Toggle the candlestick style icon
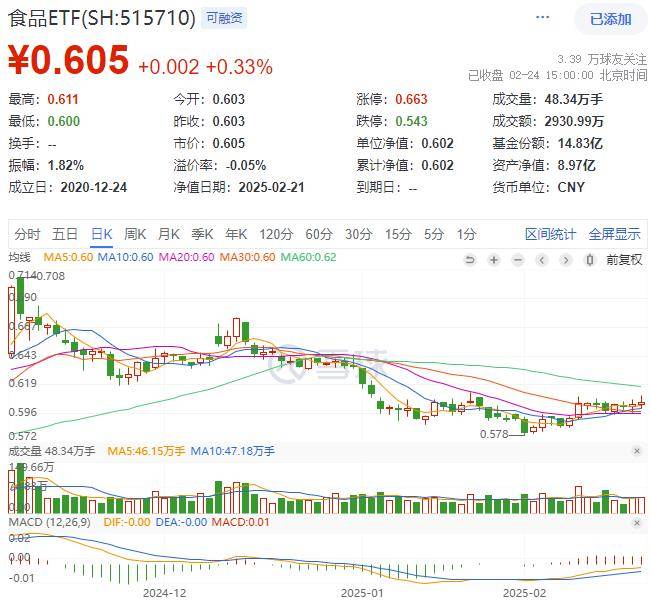The width and height of the screenshot is (651, 607). coord(590,260)
